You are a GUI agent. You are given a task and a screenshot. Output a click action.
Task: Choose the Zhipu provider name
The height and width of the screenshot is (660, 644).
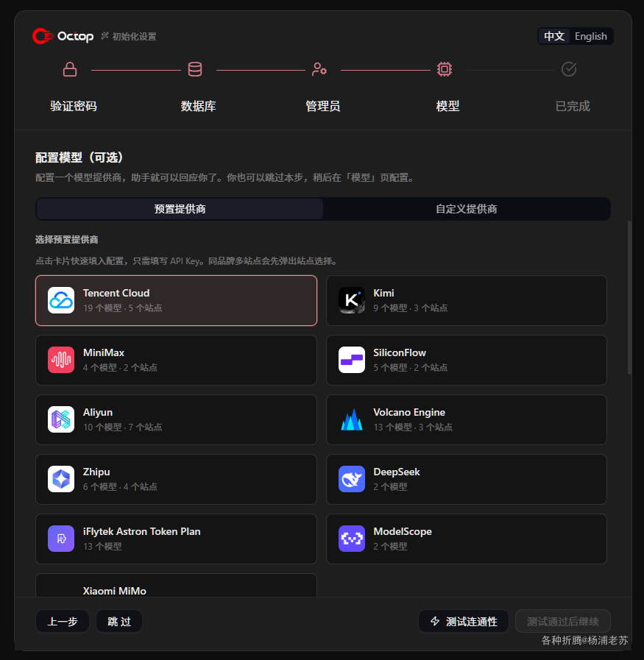click(96, 472)
